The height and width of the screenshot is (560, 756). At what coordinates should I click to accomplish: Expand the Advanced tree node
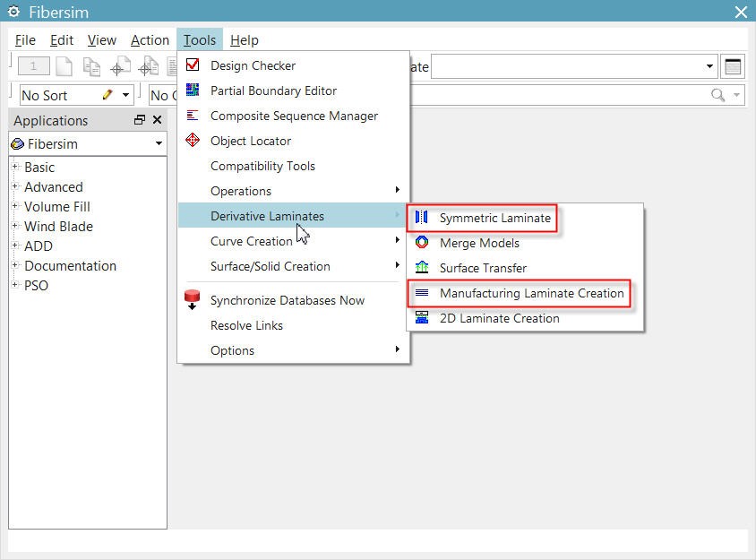[x=15, y=187]
